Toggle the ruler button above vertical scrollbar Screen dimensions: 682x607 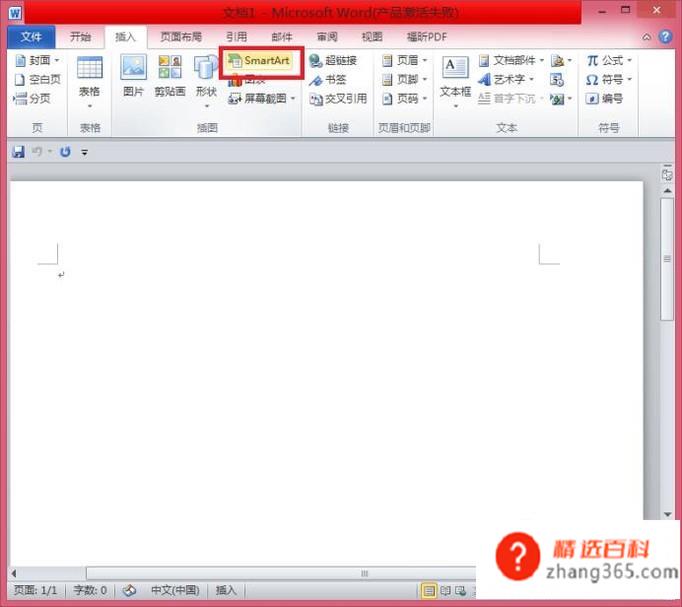click(667, 174)
